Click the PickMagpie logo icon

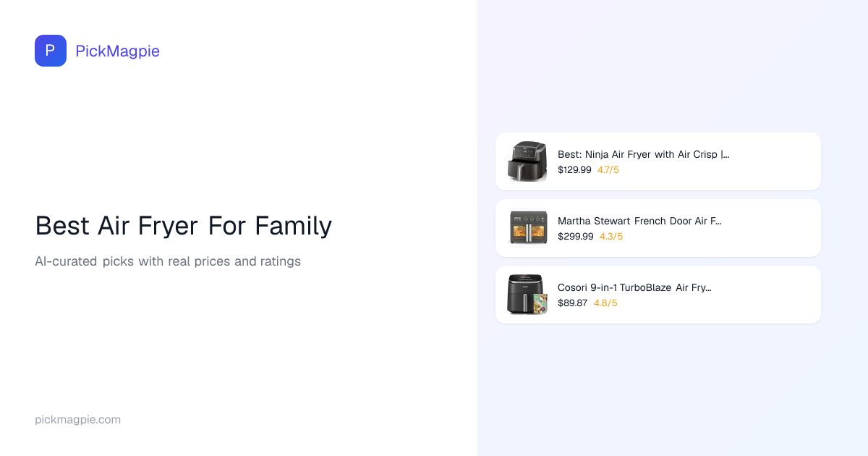(x=51, y=51)
